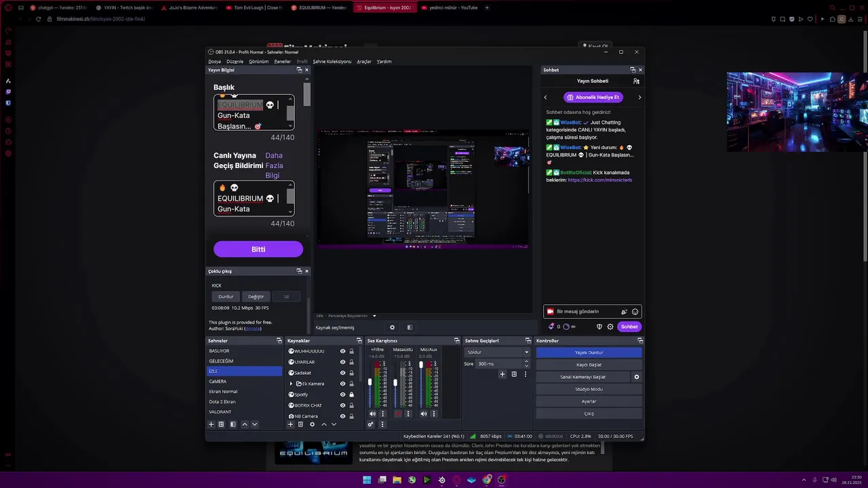This screenshot has height=488, width=868.
Task: Add a scene transition with plus
Action: coord(502,374)
